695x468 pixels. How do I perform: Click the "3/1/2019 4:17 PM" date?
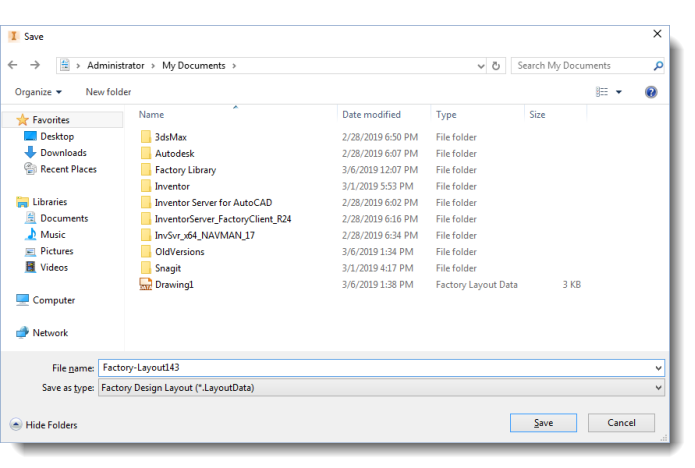[x=378, y=268]
